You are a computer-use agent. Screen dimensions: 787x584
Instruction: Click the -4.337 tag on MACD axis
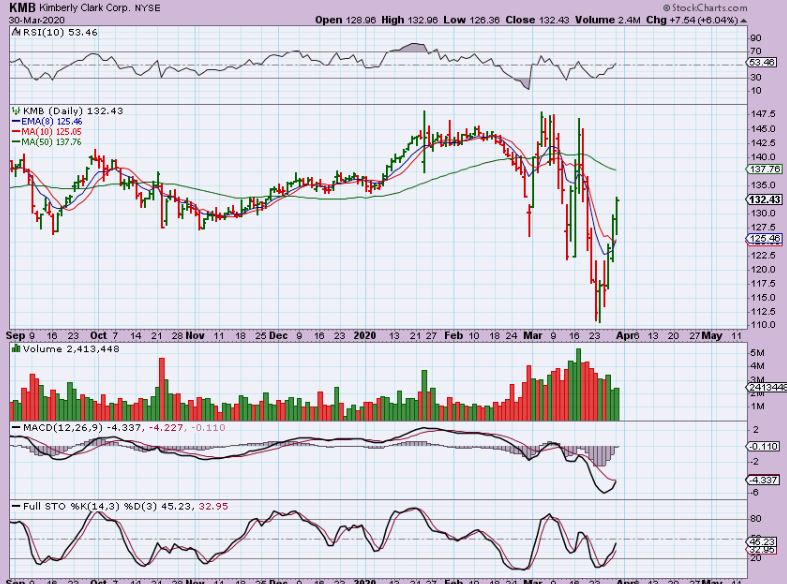pyautogui.click(x=763, y=480)
